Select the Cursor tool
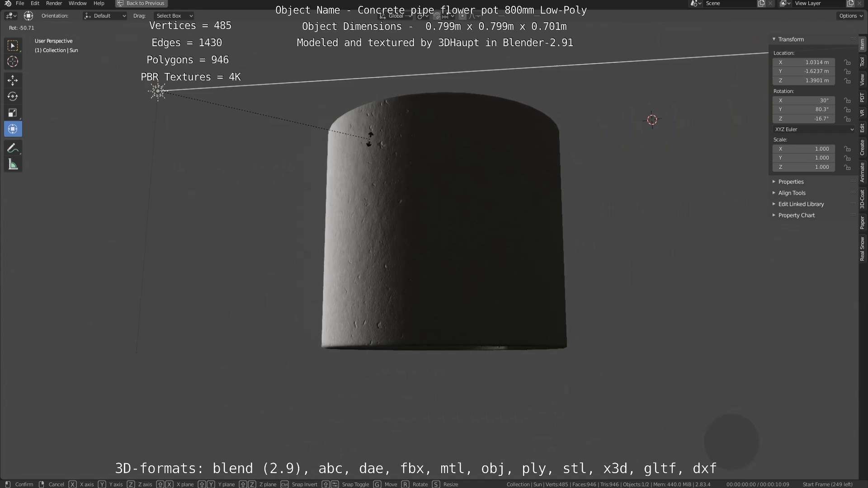 (x=13, y=61)
